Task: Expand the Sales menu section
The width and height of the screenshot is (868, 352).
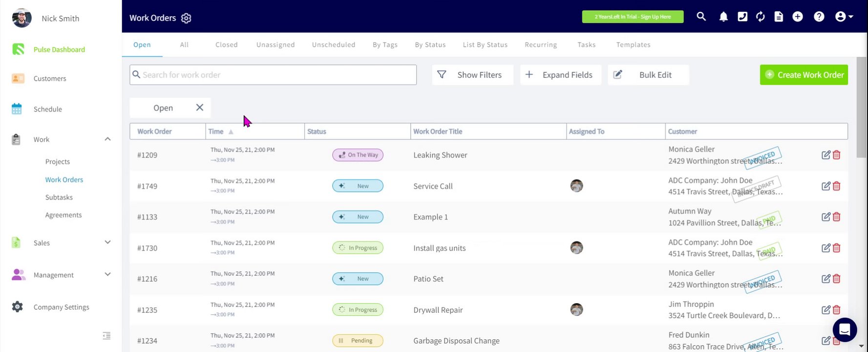Action: (107, 242)
